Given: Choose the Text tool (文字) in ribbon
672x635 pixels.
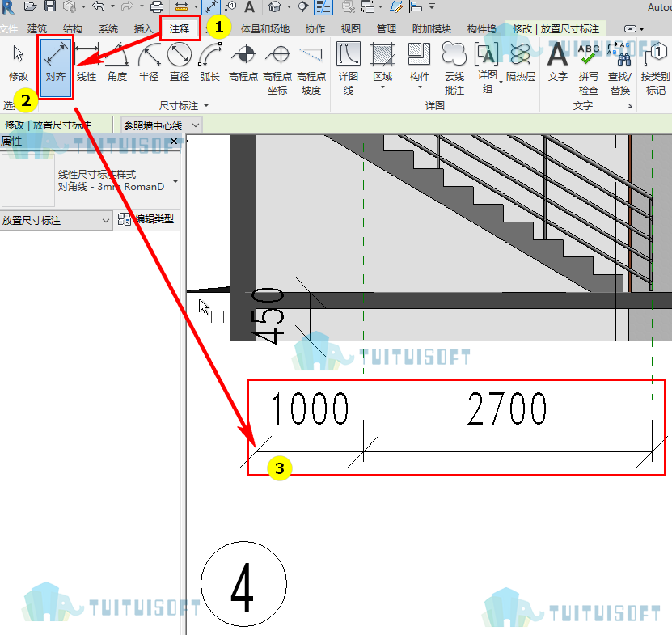Looking at the screenshot, I should [557, 62].
